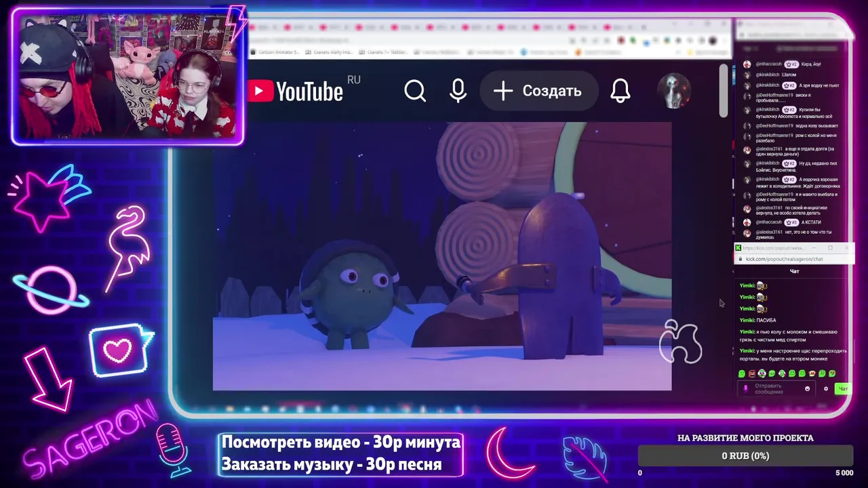Click the Kick popout address bar URL
The width and height of the screenshot is (868, 488).
tap(785, 259)
